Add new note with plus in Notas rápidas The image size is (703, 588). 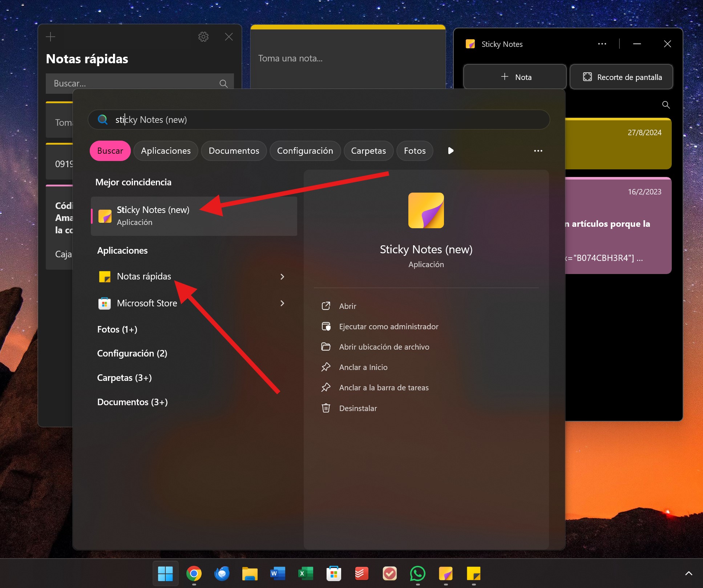(50, 37)
